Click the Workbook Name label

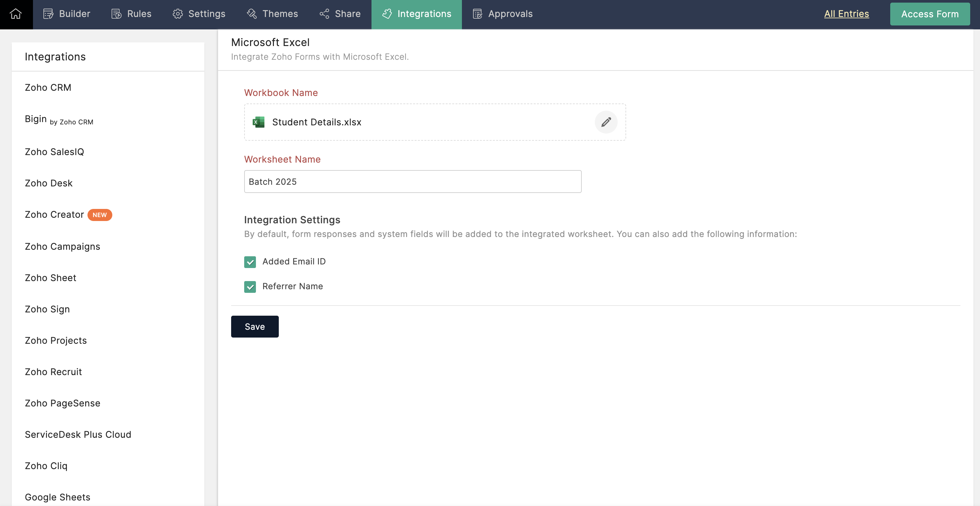tap(281, 93)
